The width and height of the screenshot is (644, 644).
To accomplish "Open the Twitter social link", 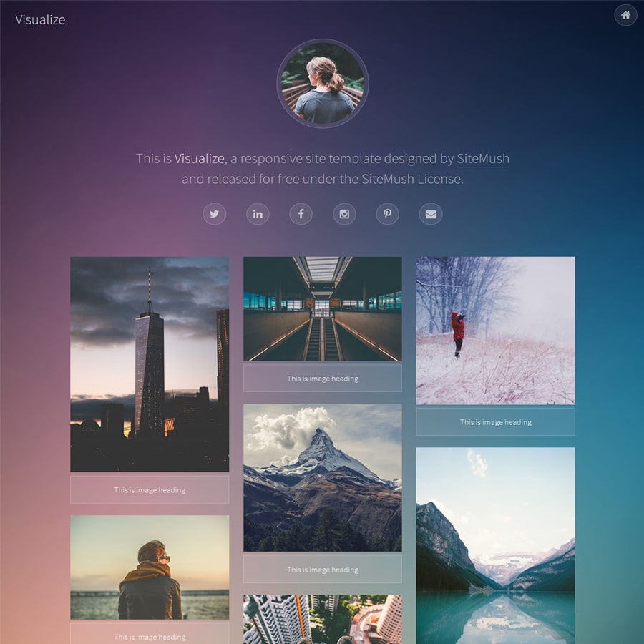I will click(x=214, y=214).
